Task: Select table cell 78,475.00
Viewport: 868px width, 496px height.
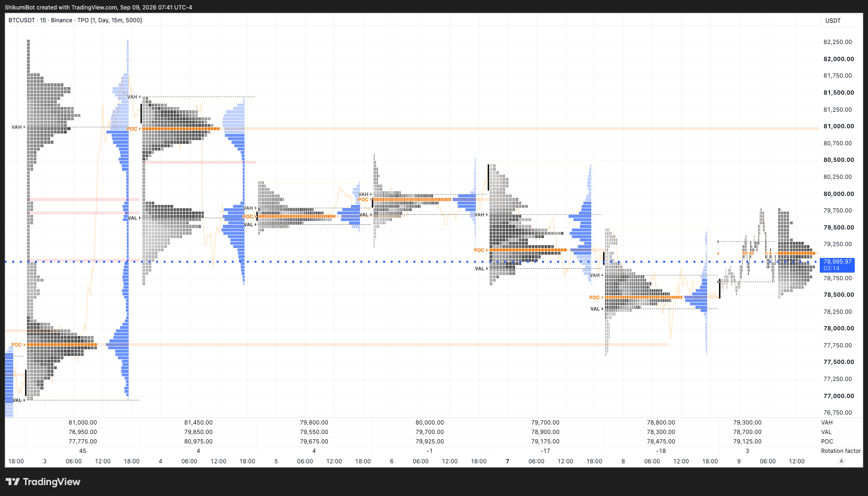Action: (661, 442)
